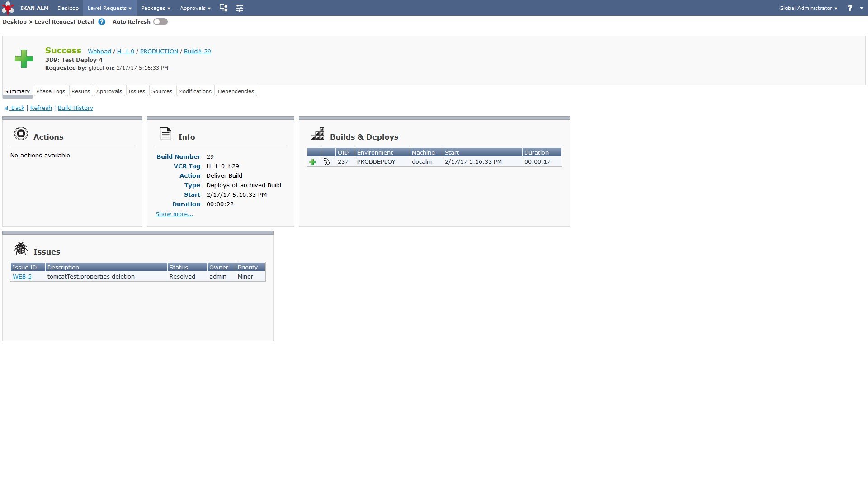Open the H_1-0 stream link

[x=126, y=52]
